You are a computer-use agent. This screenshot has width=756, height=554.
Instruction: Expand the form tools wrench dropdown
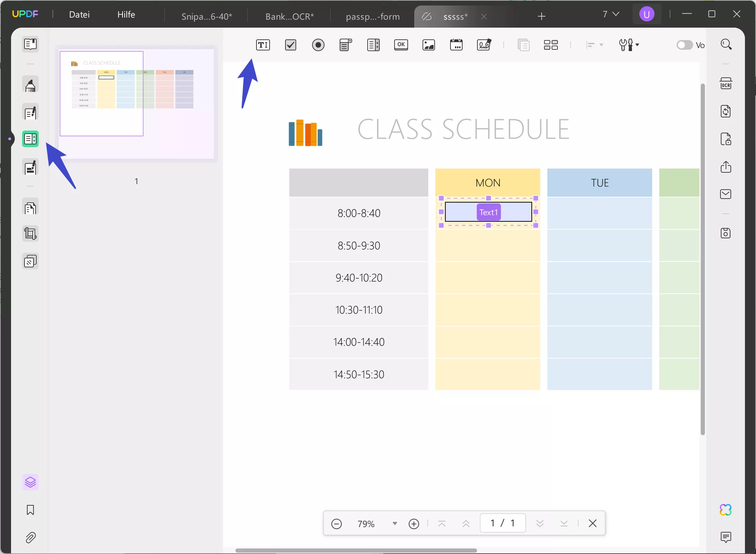click(x=629, y=45)
